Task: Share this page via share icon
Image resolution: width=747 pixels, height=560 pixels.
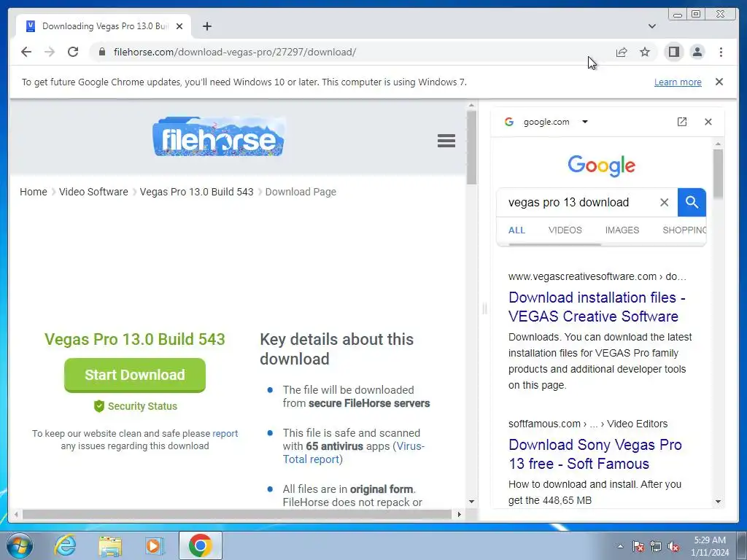Action: (x=622, y=52)
